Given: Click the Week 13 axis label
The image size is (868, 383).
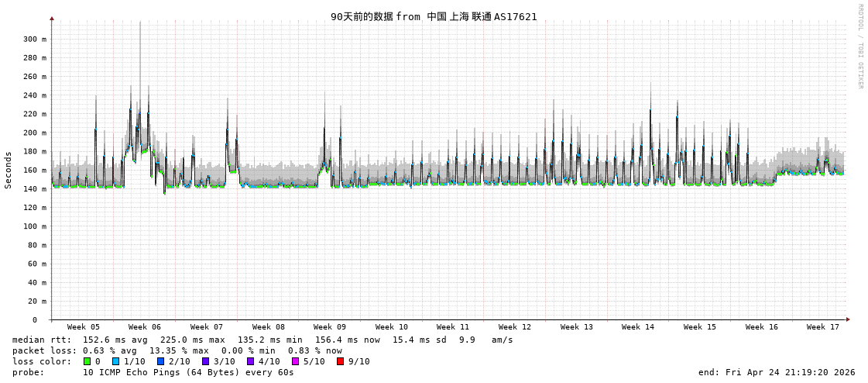Looking at the screenshot, I should click(577, 327).
